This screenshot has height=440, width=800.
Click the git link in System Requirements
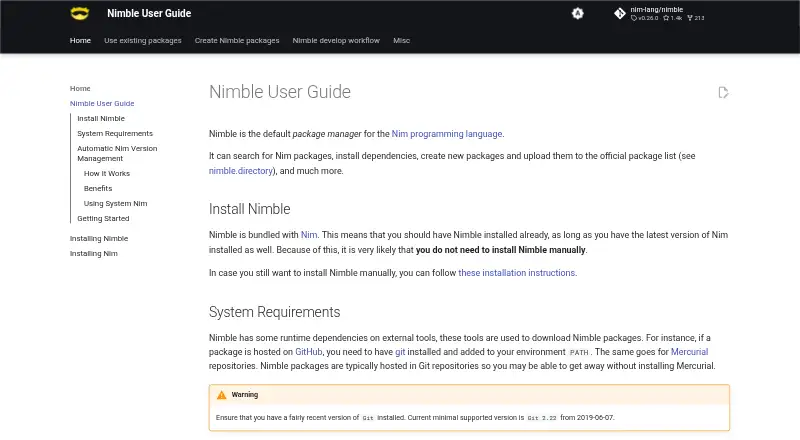pyautogui.click(x=400, y=352)
